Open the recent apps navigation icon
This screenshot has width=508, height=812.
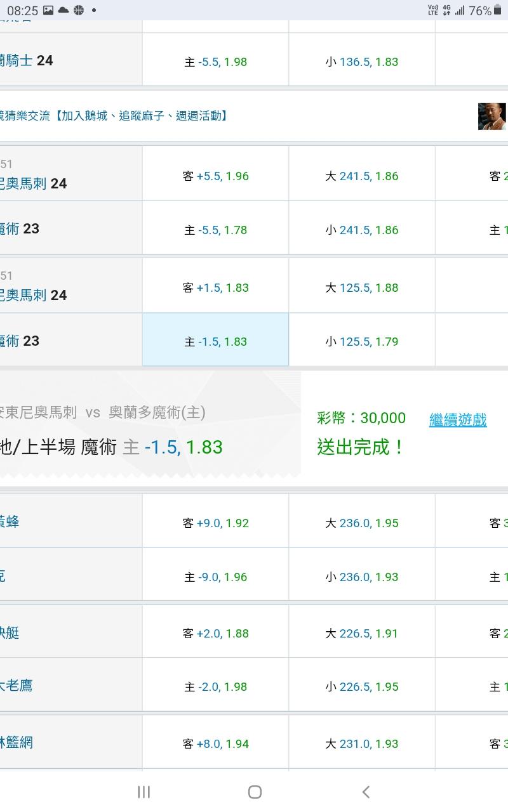(x=144, y=792)
